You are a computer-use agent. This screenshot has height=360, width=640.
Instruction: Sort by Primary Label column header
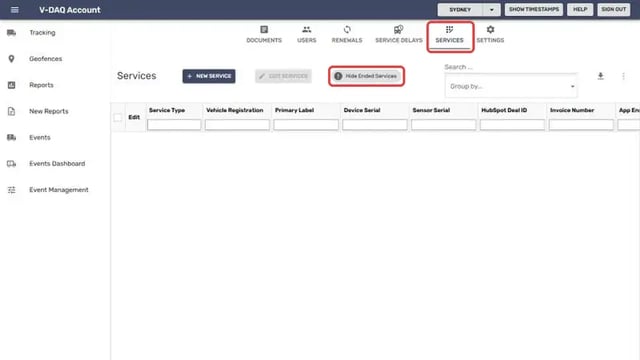click(294, 110)
